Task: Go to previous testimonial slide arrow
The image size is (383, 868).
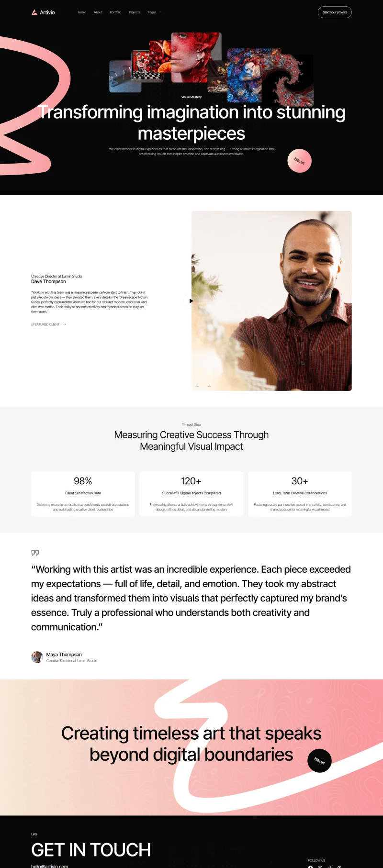Action: coord(197,385)
